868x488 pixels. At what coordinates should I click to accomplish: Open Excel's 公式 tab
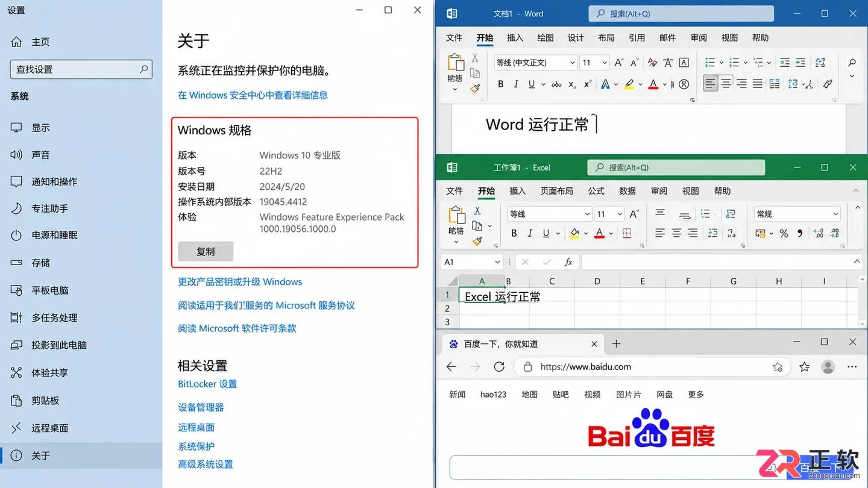[x=596, y=191]
